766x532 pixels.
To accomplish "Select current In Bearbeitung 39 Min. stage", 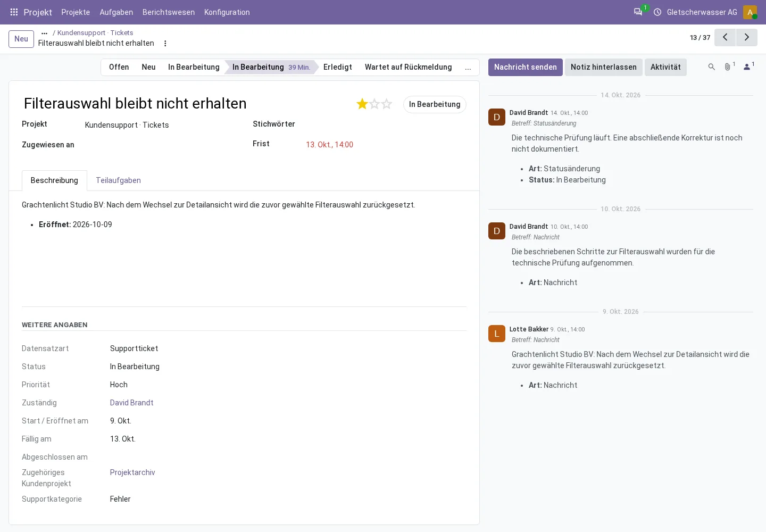I will [271, 67].
